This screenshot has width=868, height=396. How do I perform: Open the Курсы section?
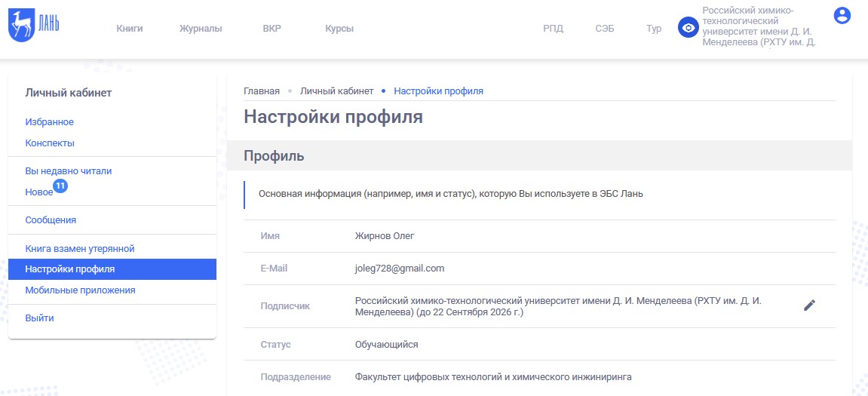tap(339, 29)
